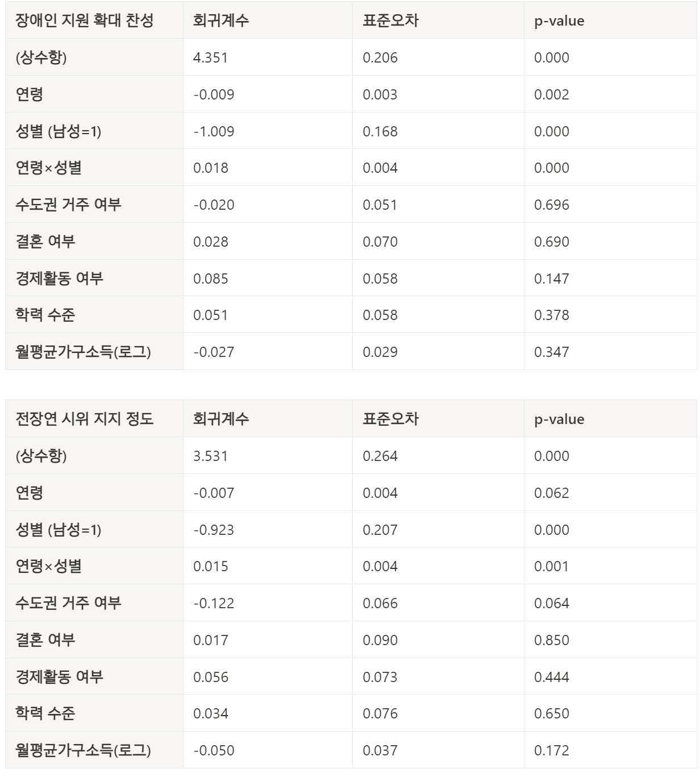Click the 월평균가구소득(로그) label in first table
This screenshot has width=700, height=777.
pos(94,352)
